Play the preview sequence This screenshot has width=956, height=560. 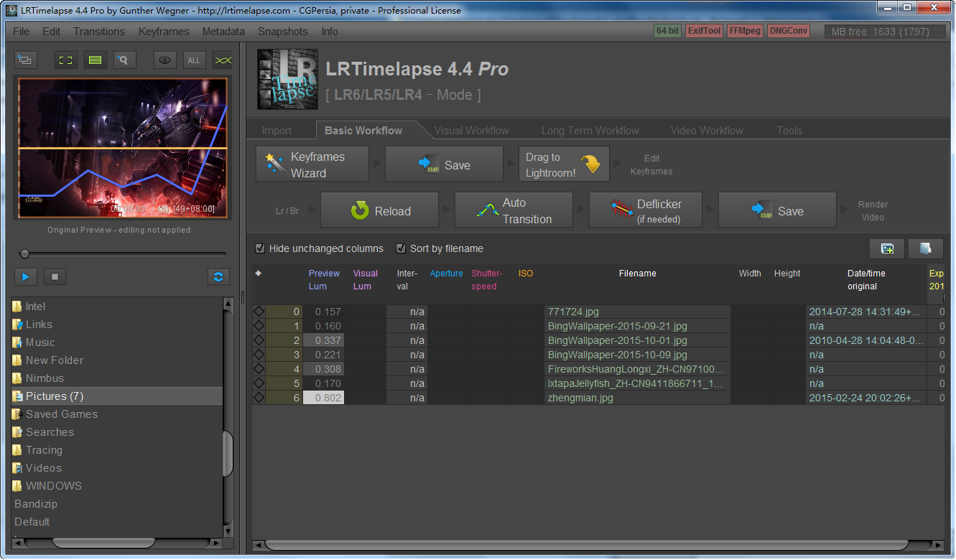pos(25,276)
